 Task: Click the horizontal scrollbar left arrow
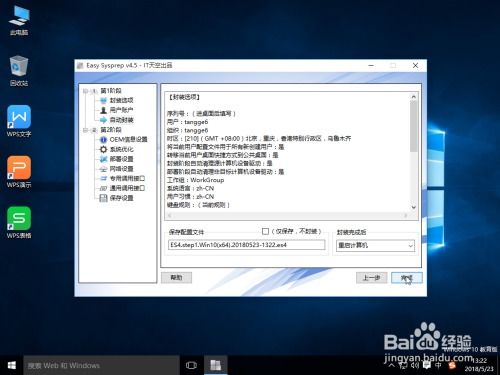tap(169, 216)
